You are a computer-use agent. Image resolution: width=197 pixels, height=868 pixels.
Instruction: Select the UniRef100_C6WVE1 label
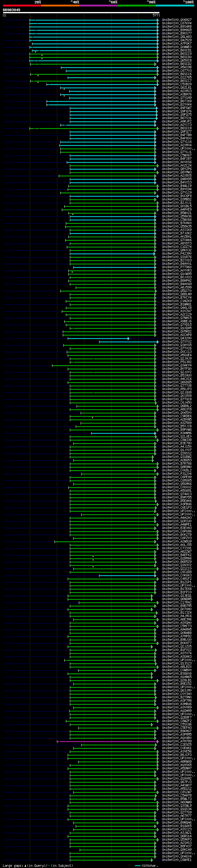click(x=177, y=860)
